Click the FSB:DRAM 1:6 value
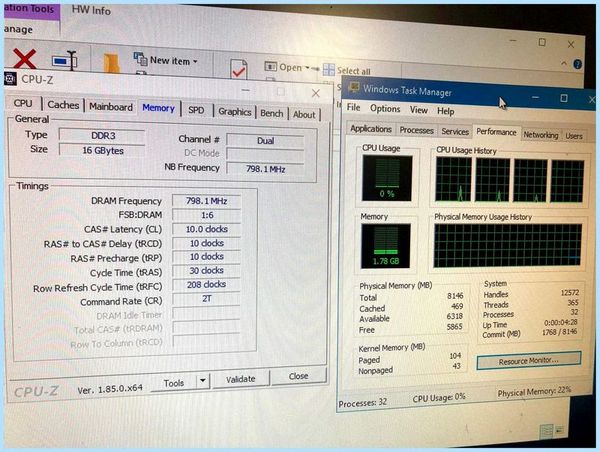Screen dimensions: 600x452 (207, 215)
